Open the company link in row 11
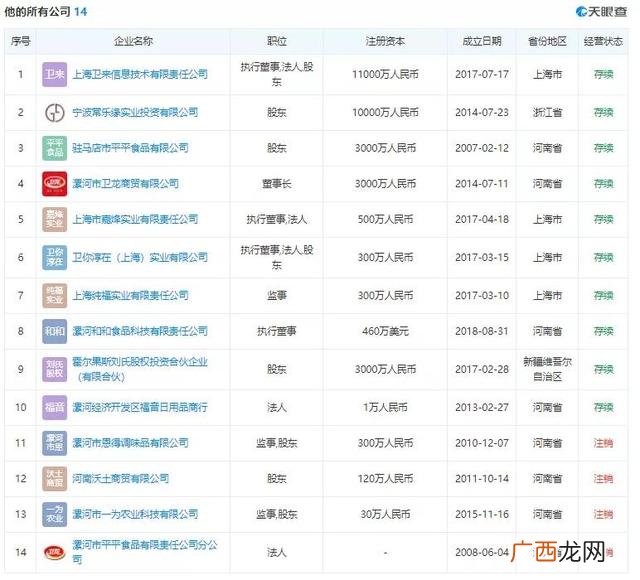 130,443
